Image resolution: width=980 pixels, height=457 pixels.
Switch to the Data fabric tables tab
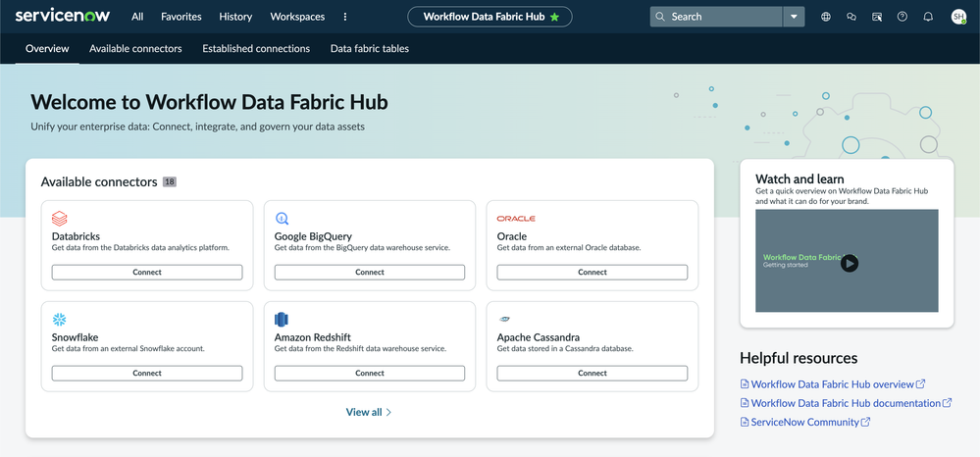coord(370,48)
